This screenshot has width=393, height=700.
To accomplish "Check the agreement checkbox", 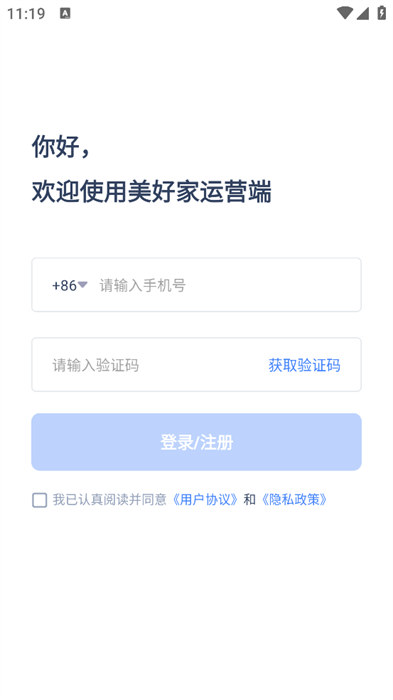I will (x=39, y=500).
